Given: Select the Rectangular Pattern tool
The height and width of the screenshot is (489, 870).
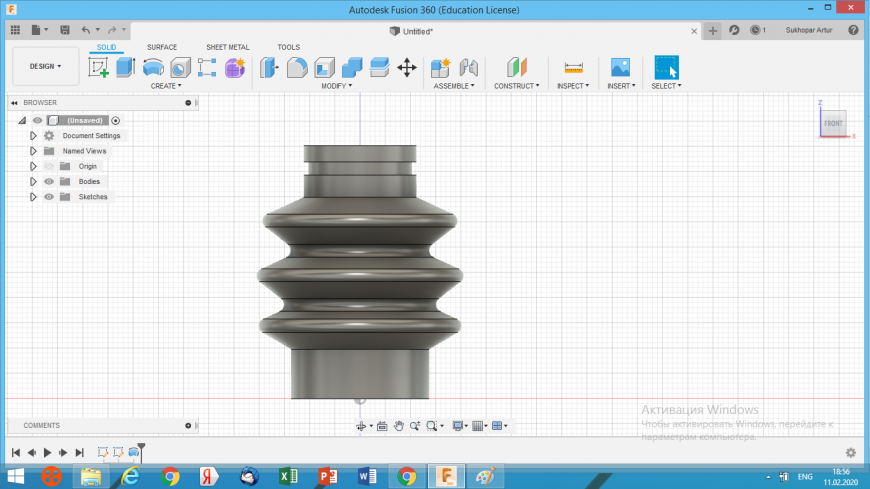Looking at the screenshot, I should pos(207,68).
